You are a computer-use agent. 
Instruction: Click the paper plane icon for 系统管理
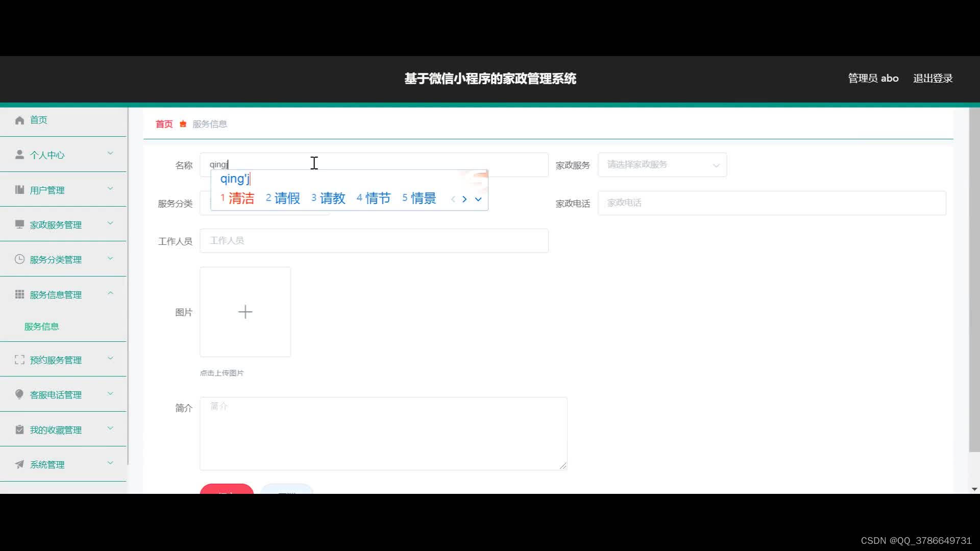19,464
